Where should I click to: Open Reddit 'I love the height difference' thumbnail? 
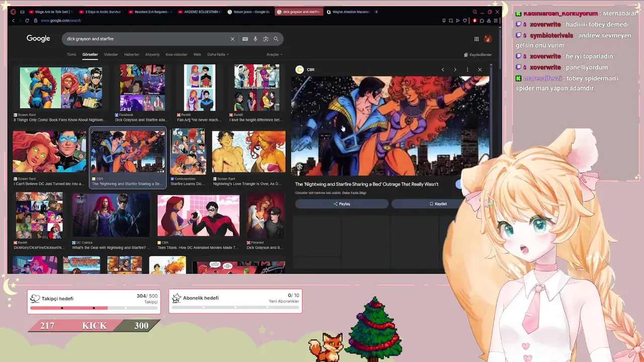click(x=257, y=87)
